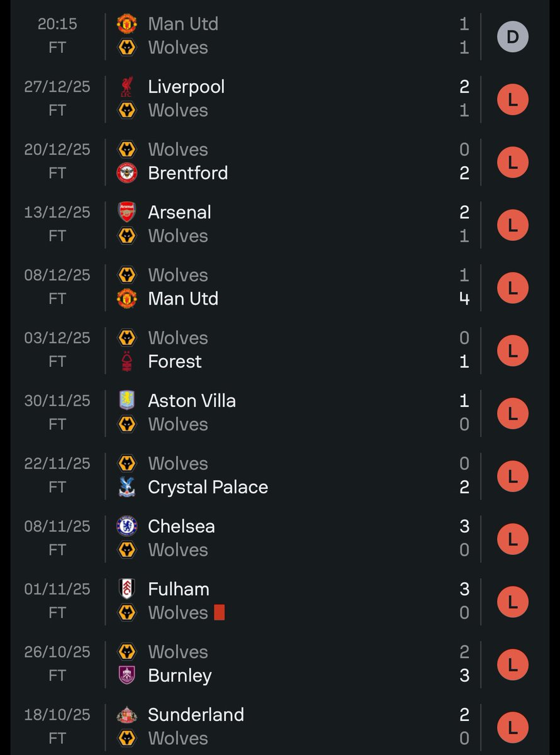Click the Brentford club crest

coord(127,173)
